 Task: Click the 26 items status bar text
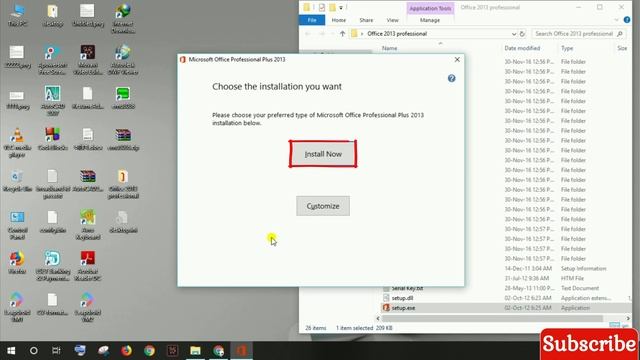(x=316, y=328)
